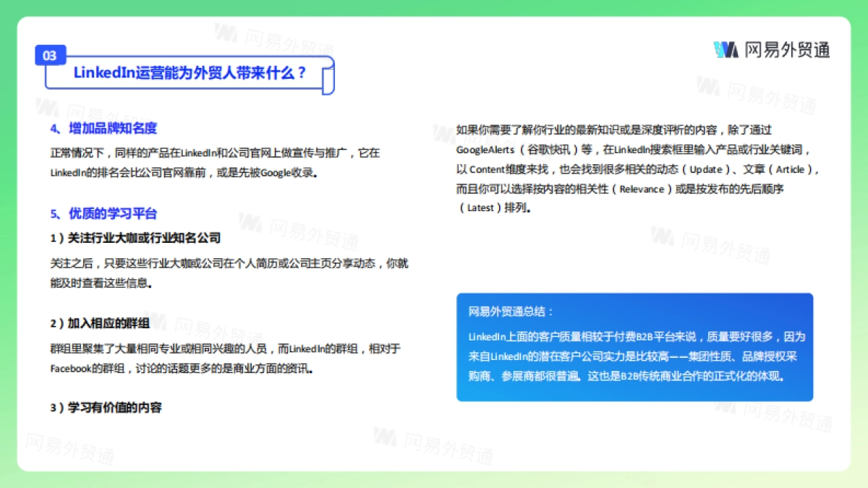This screenshot has width=868, height=488.
Task: Click the blue gradient summary card
Action: coord(635,347)
